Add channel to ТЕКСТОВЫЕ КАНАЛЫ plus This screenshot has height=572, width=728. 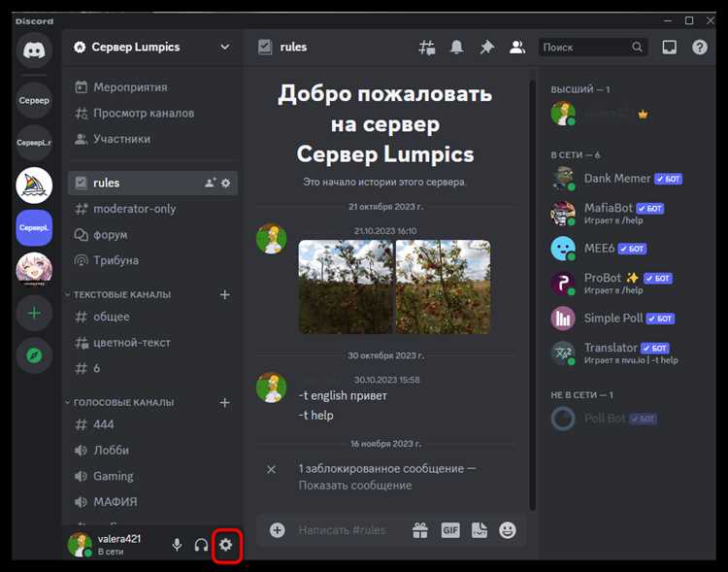225,294
